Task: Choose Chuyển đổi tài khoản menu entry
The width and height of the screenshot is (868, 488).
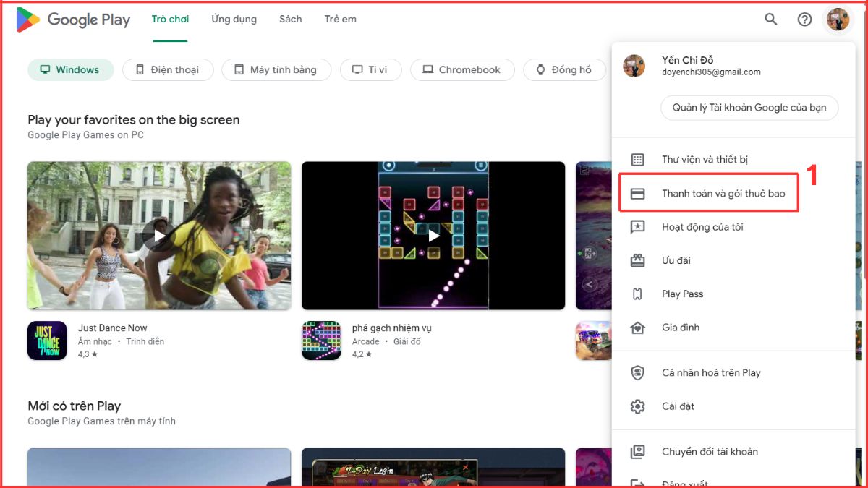Action: (x=733, y=452)
